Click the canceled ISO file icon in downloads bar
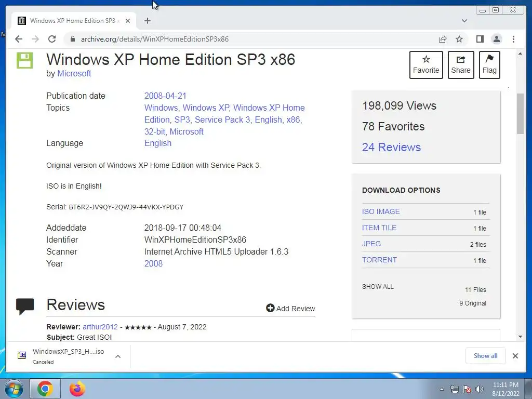This screenshot has height=399, width=532. tap(22, 355)
